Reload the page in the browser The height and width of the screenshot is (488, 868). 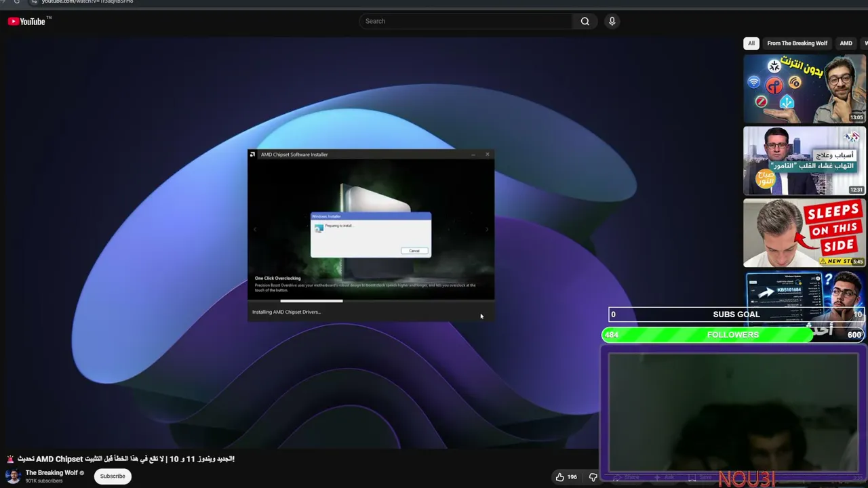point(17,1)
